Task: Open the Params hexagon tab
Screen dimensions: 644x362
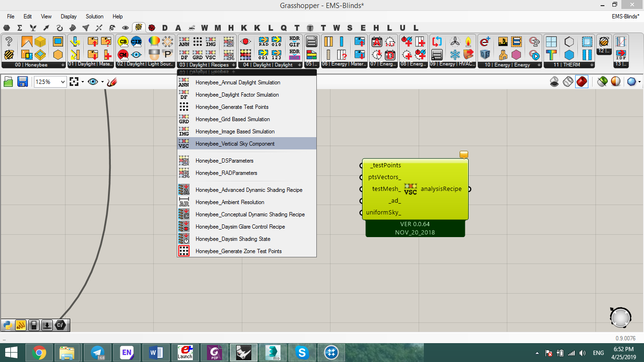Action: [x=7, y=28]
